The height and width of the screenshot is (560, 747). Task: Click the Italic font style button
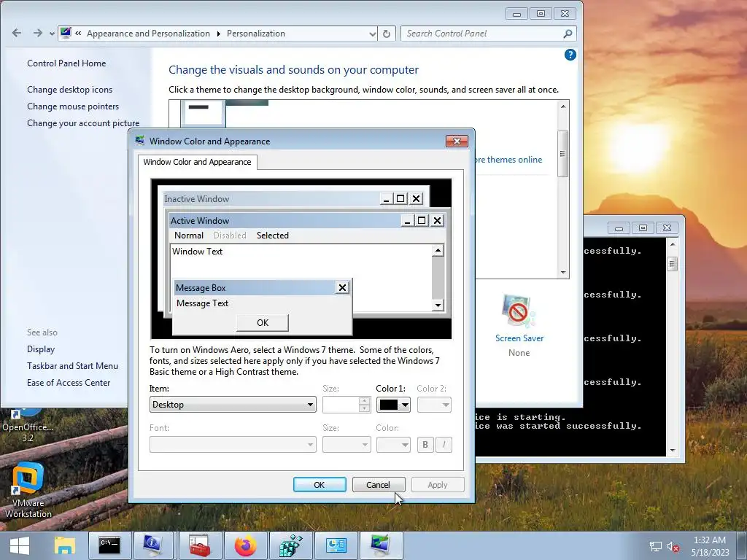click(444, 444)
